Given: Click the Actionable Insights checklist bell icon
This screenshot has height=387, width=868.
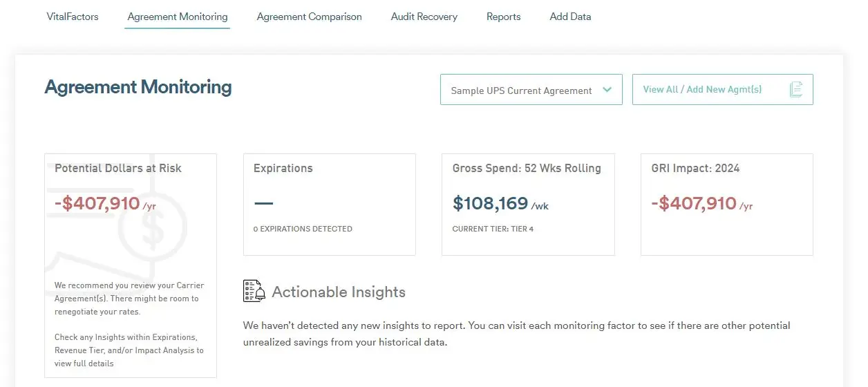Looking at the screenshot, I should pos(254,291).
